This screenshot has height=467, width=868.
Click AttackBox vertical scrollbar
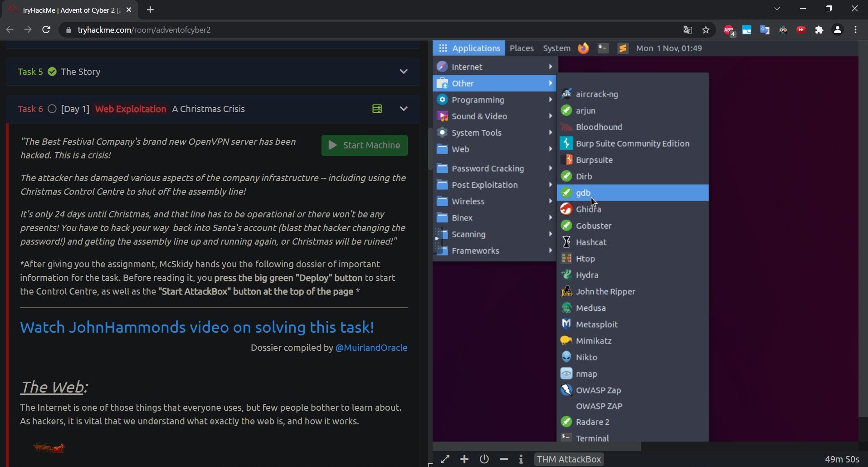(x=863, y=229)
